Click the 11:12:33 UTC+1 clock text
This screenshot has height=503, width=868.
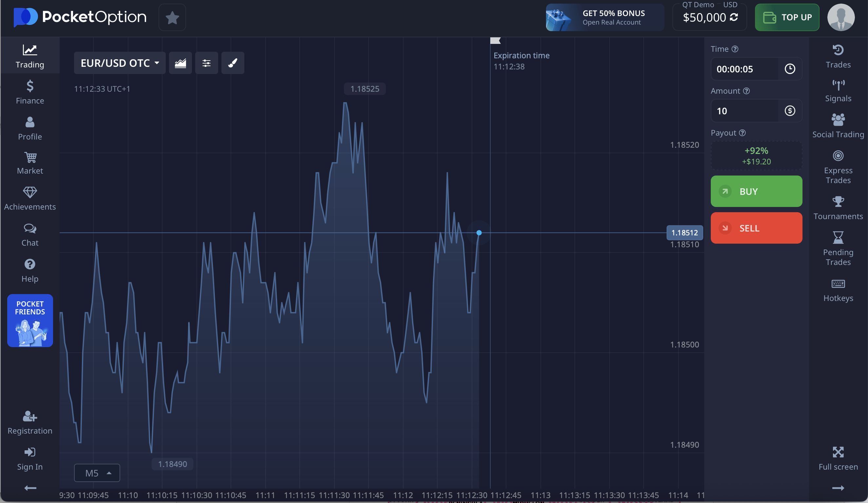point(102,89)
